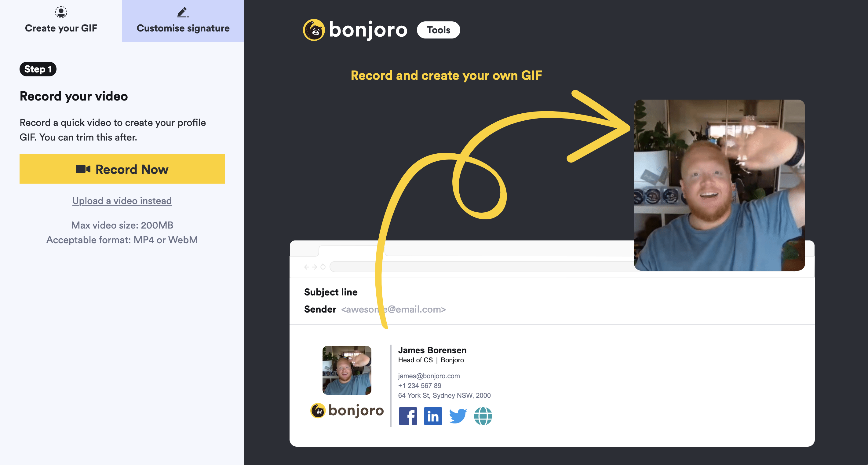Viewport: 868px width, 465px height.
Task: Click the small GIF thumbnail in the signature
Action: (x=347, y=370)
